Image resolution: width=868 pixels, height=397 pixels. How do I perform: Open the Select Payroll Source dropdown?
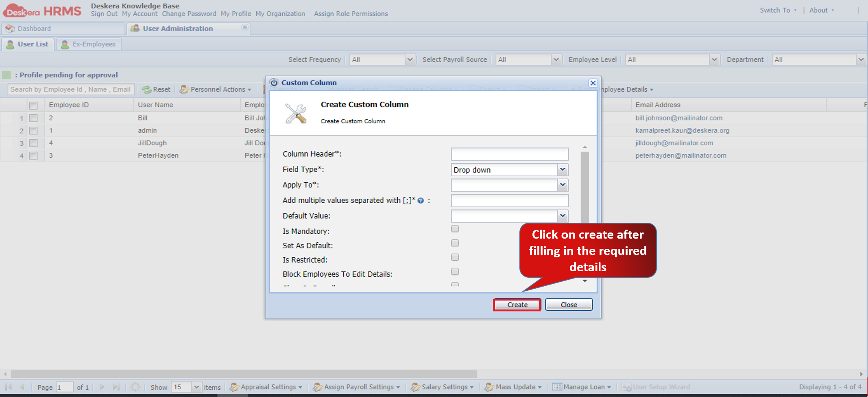556,60
